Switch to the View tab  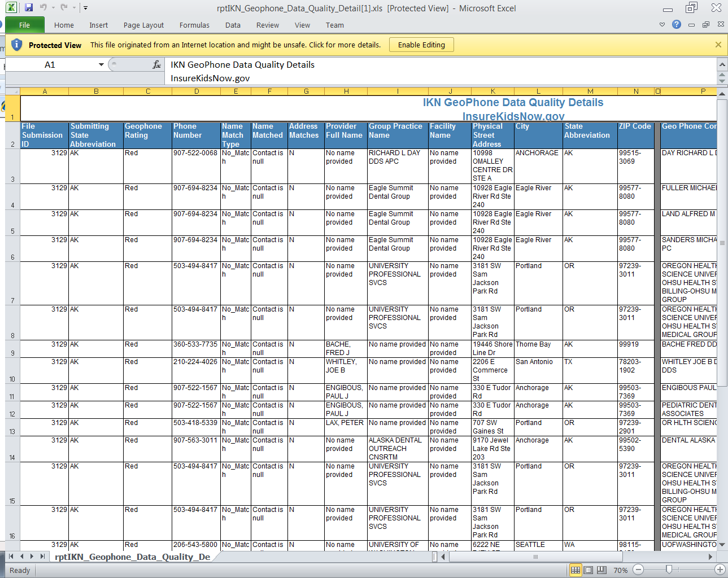click(302, 25)
